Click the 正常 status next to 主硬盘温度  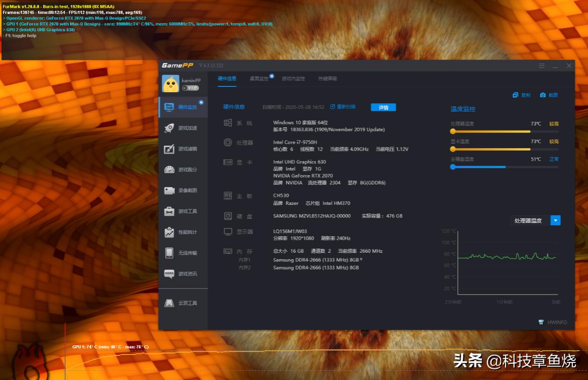(554, 159)
